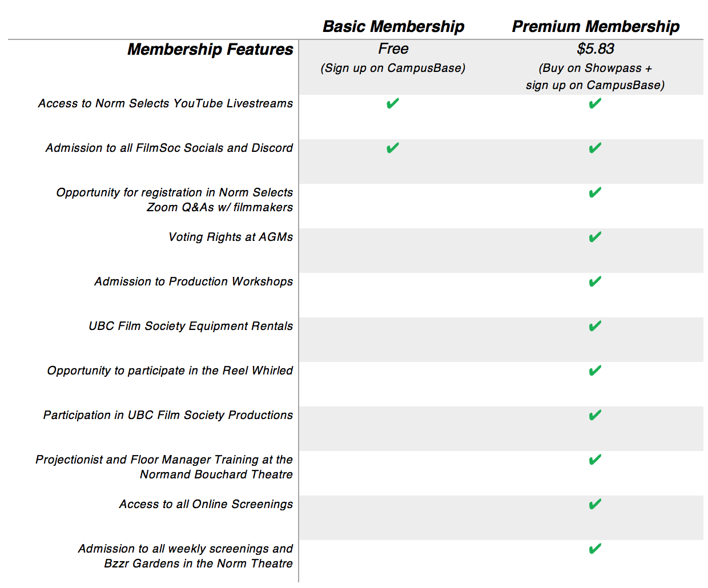Screen dimensions: 708x588
Task: Select the Basic Membership column header
Action: (393, 26)
